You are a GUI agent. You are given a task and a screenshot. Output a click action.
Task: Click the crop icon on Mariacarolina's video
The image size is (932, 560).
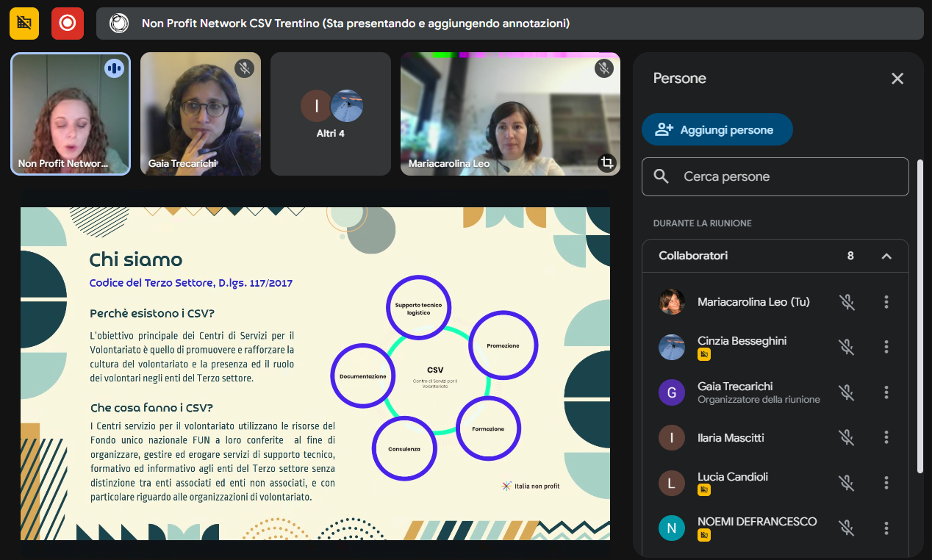[x=606, y=162]
